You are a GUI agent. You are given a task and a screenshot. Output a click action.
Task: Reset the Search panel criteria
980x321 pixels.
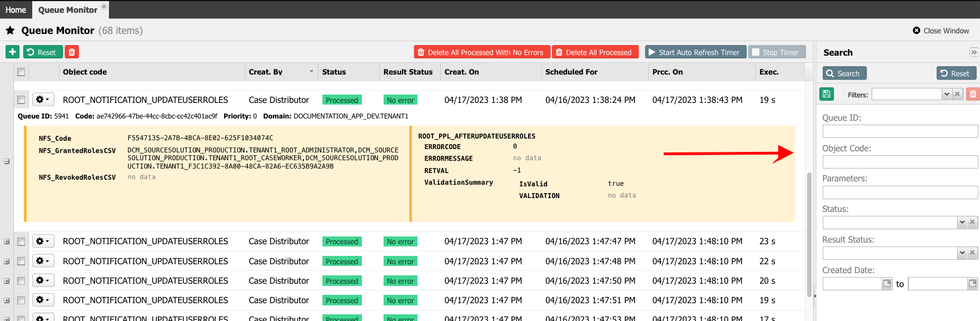click(956, 73)
